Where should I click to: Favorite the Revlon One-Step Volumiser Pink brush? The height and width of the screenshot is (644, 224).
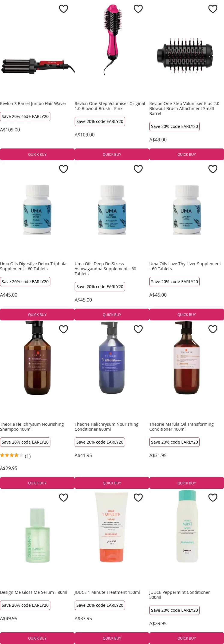coord(138,9)
